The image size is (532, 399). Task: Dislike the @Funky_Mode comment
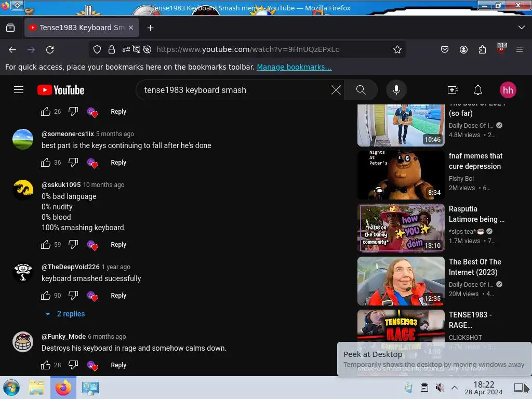(x=73, y=365)
